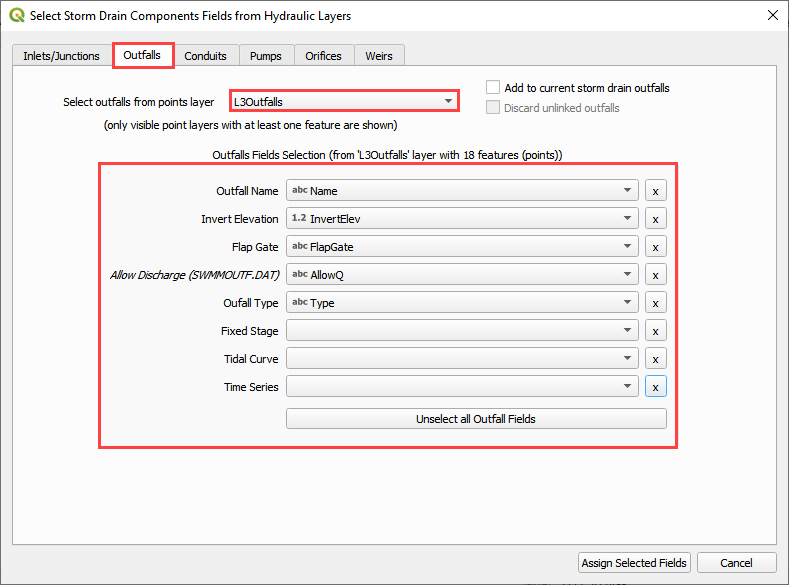Click x button next to Outfall Type
The image size is (789, 585).
pyautogui.click(x=655, y=303)
